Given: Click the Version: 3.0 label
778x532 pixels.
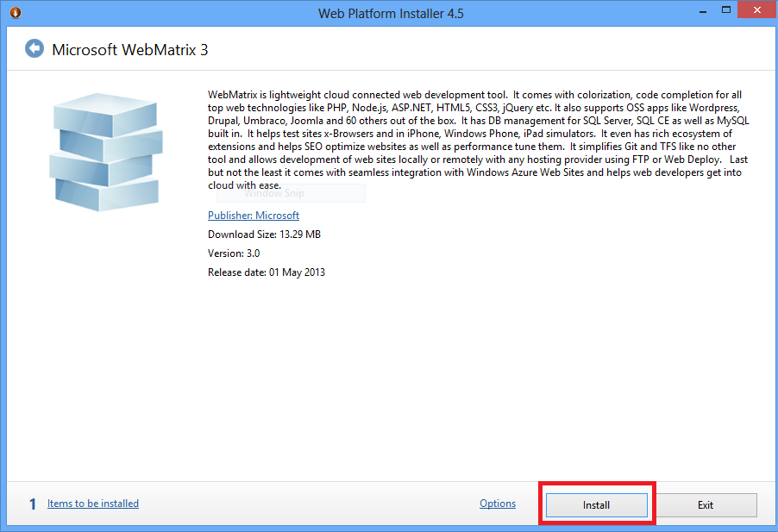Looking at the screenshot, I should (234, 253).
